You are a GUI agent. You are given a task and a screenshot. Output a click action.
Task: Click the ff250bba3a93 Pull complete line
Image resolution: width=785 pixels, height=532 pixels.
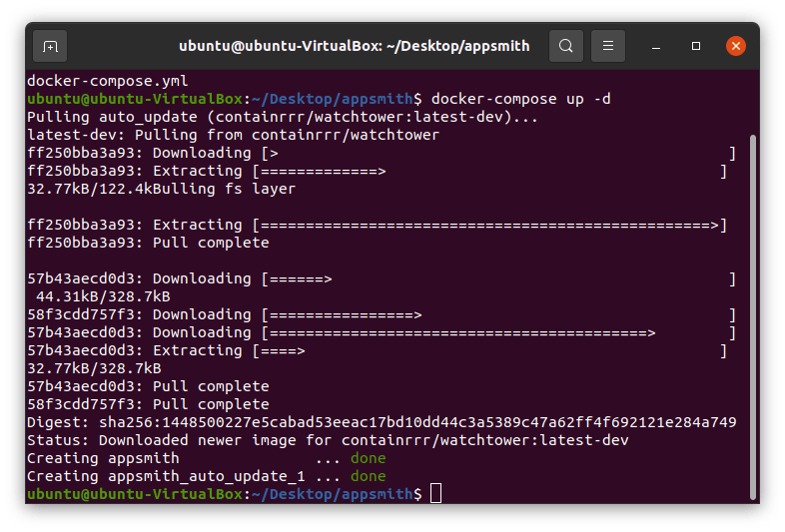[x=148, y=243]
